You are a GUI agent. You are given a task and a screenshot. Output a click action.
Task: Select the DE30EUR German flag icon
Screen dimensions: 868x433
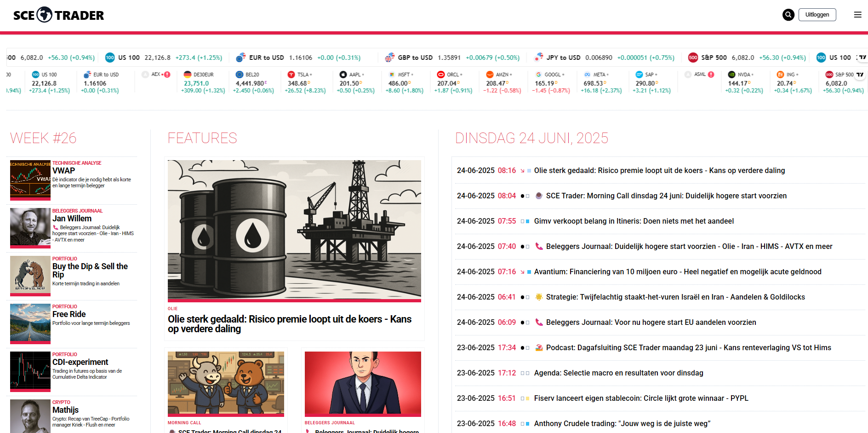tap(188, 75)
